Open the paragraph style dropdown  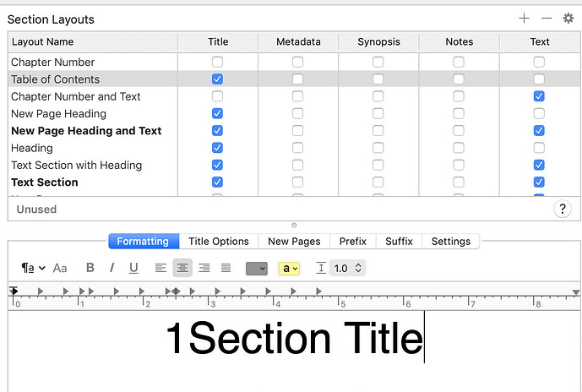[33, 268]
